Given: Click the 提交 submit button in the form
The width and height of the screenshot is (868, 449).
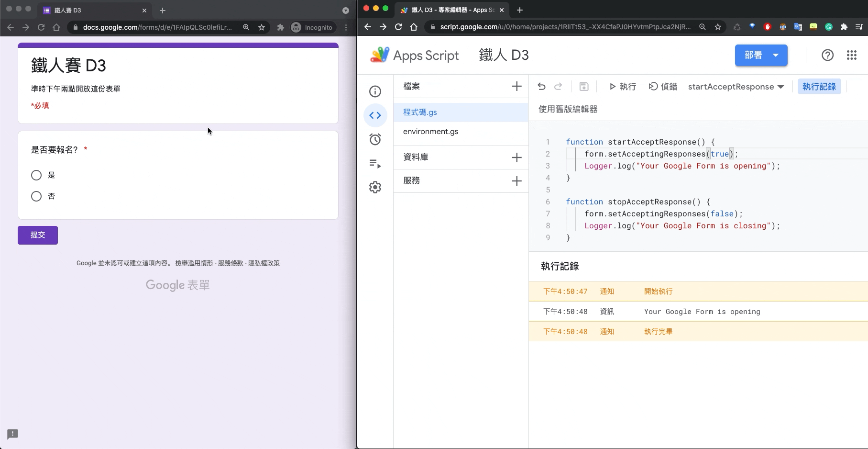Looking at the screenshot, I should tap(38, 235).
